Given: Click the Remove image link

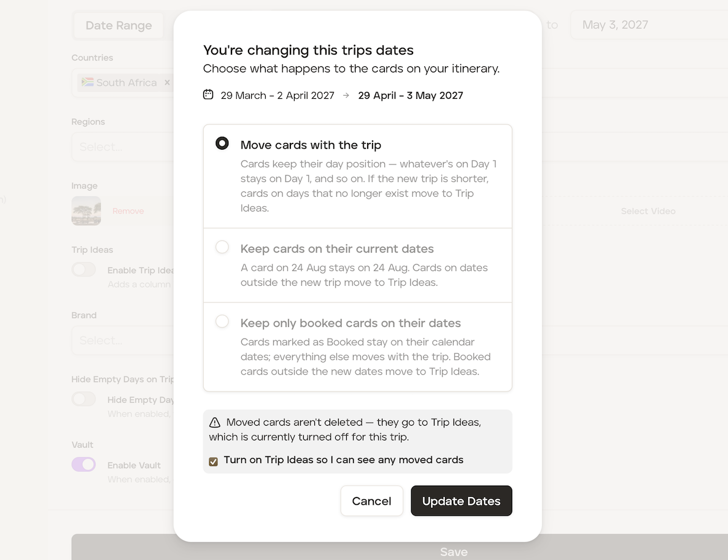Looking at the screenshot, I should click(x=128, y=211).
